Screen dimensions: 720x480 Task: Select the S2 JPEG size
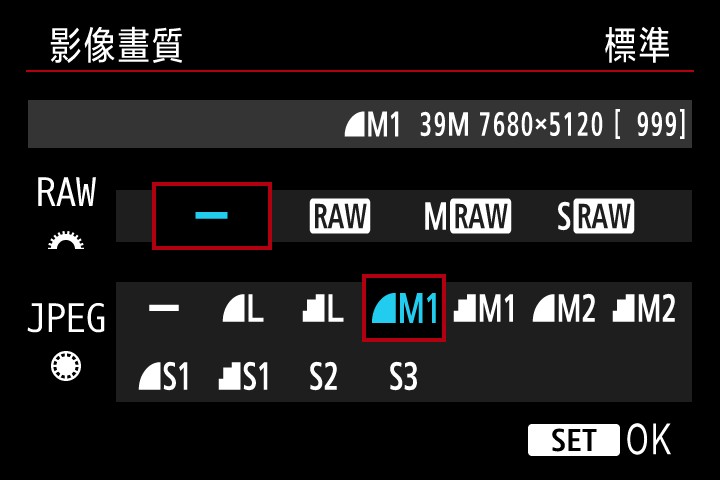[x=323, y=377]
